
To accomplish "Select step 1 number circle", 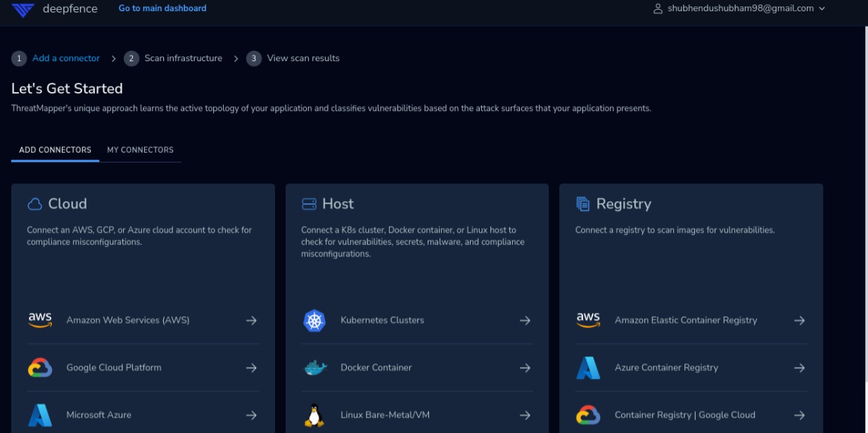I will [x=19, y=58].
